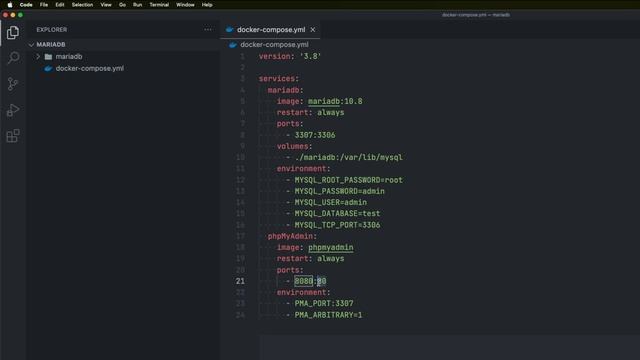The height and width of the screenshot is (360, 640).
Task: Click the mariadb: service key on line 4
Action: (x=286, y=90)
